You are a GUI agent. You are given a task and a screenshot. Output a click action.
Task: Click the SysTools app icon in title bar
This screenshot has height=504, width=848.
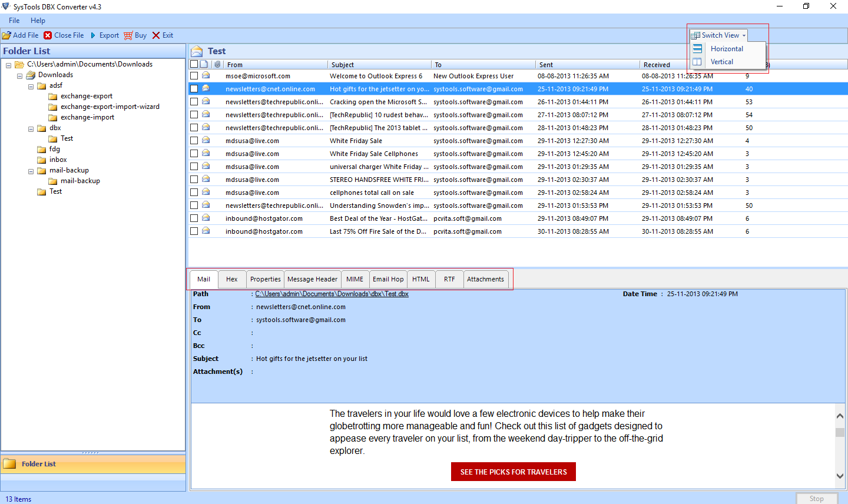(6, 6)
